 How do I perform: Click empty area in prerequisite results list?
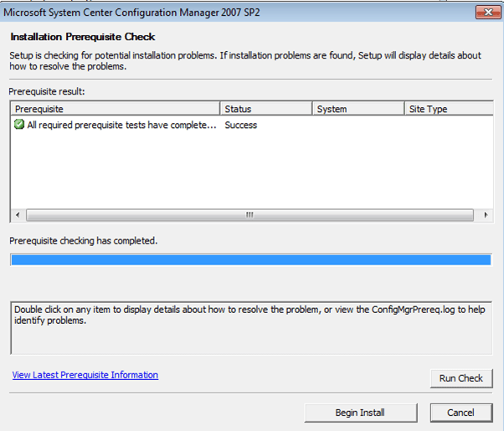[x=251, y=172]
